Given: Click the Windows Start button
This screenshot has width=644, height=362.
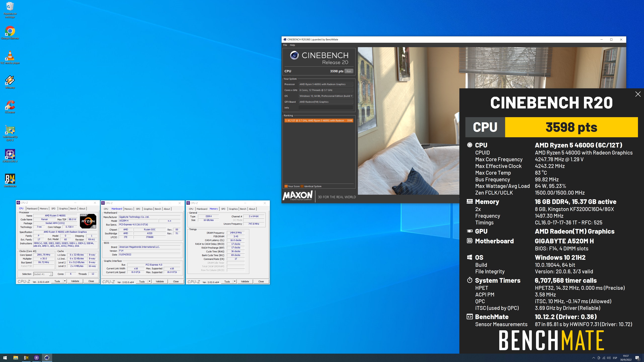Looking at the screenshot, I should coord(5,358).
